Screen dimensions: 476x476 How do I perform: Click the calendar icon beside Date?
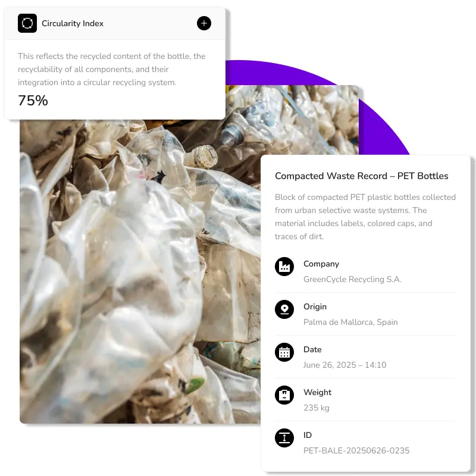click(x=284, y=352)
